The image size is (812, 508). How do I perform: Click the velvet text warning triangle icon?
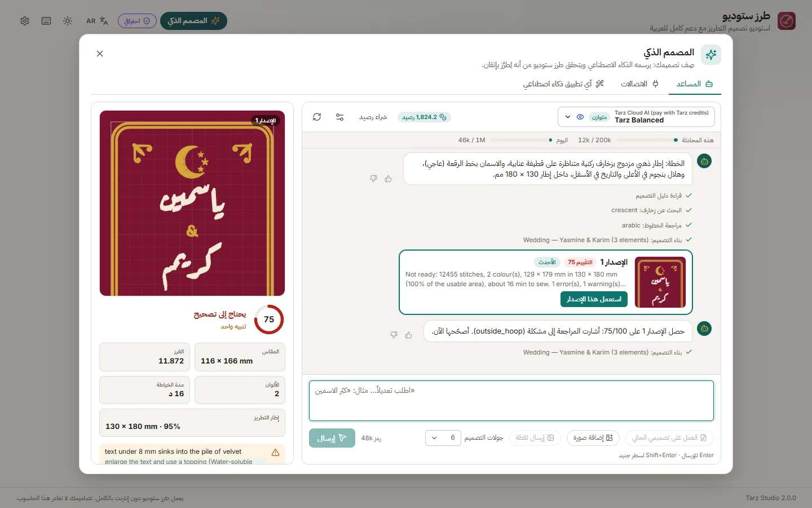tap(276, 453)
